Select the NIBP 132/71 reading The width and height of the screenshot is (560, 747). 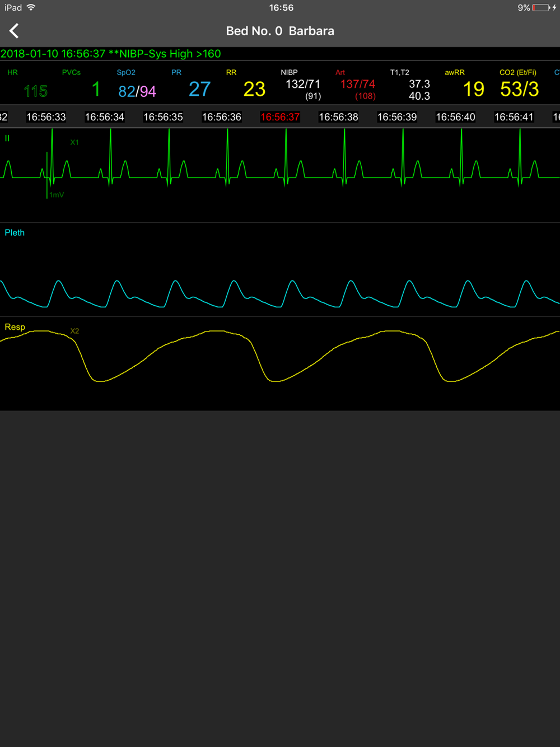(x=303, y=85)
